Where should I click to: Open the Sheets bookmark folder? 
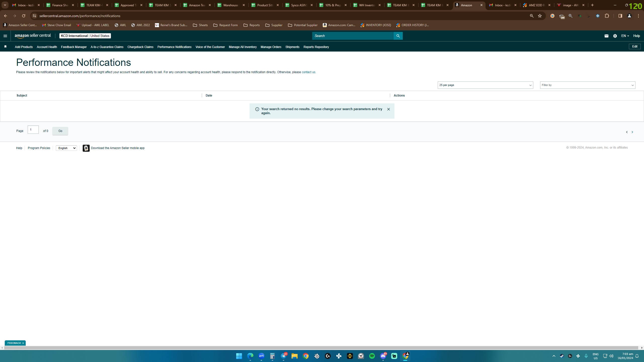click(200, 25)
